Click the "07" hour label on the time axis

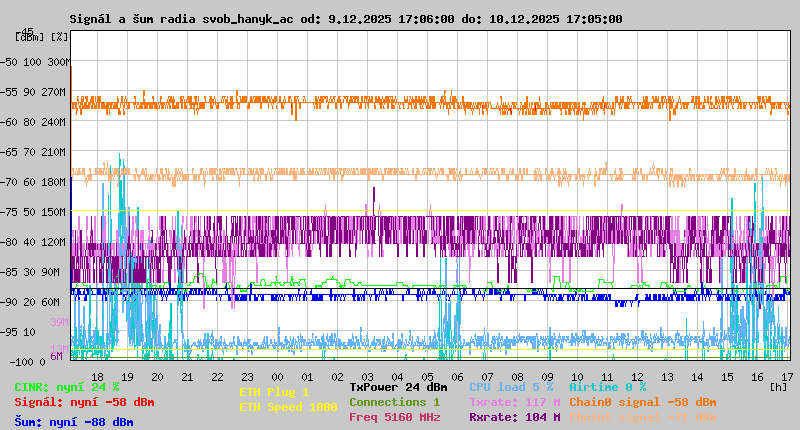[487, 377]
